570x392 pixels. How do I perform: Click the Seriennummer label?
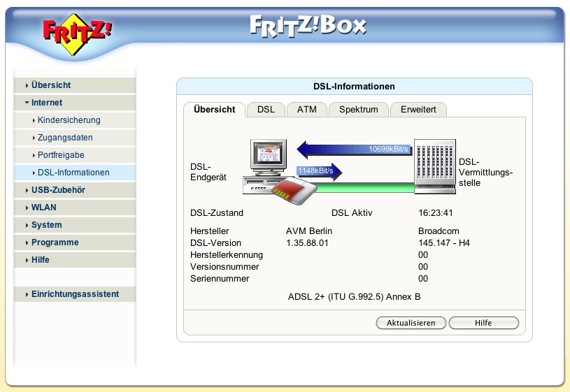220,279
